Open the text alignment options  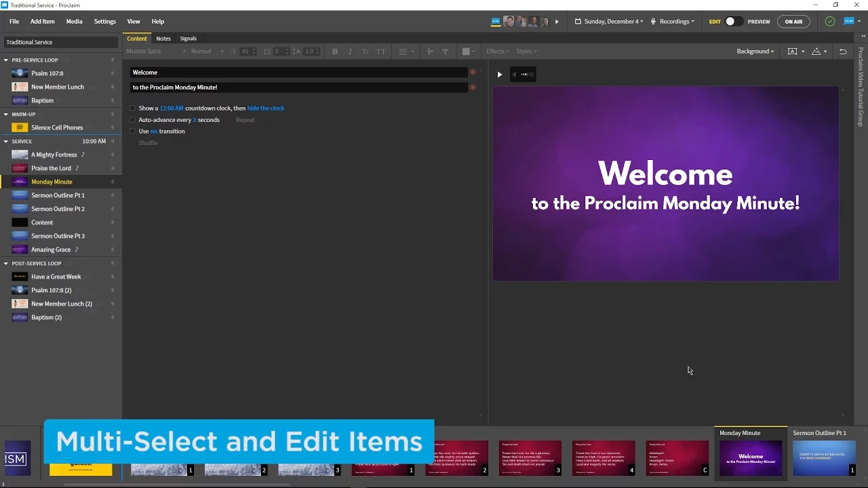406,52
